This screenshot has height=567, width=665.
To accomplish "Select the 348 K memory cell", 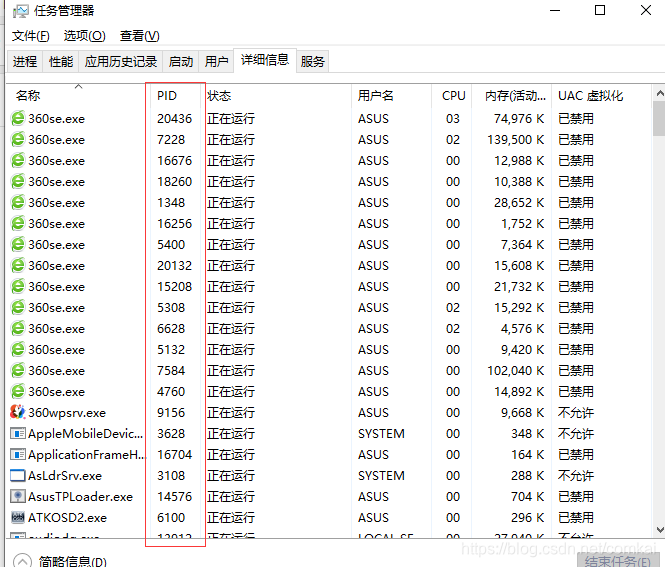I will tap(528, 433).
